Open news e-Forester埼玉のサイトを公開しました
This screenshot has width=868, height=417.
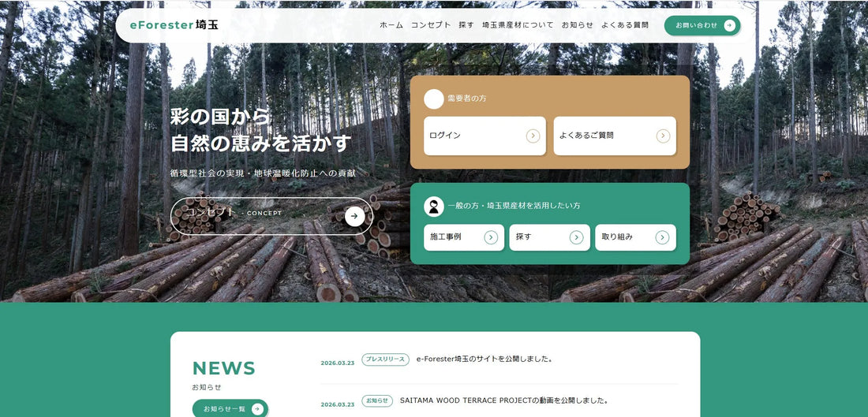click(485, 359)
